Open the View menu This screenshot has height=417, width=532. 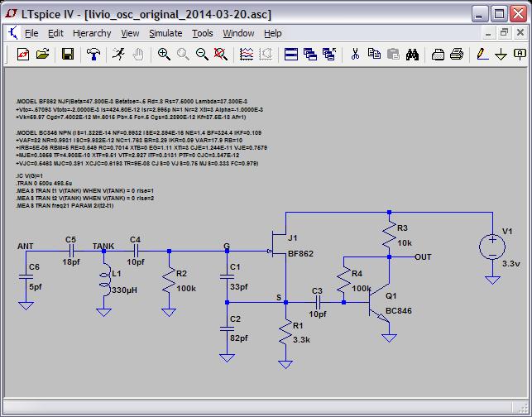pos(130,33)
